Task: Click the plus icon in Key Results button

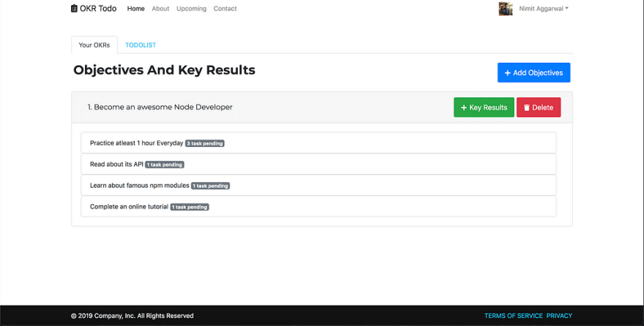Action: click(x=464, y=108)
